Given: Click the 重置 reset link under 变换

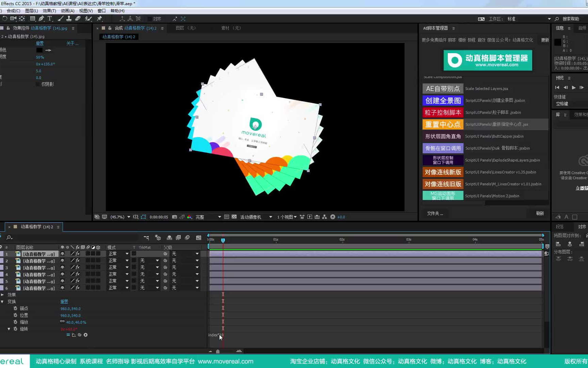Looking at the screenshot, I should [64, 302].
